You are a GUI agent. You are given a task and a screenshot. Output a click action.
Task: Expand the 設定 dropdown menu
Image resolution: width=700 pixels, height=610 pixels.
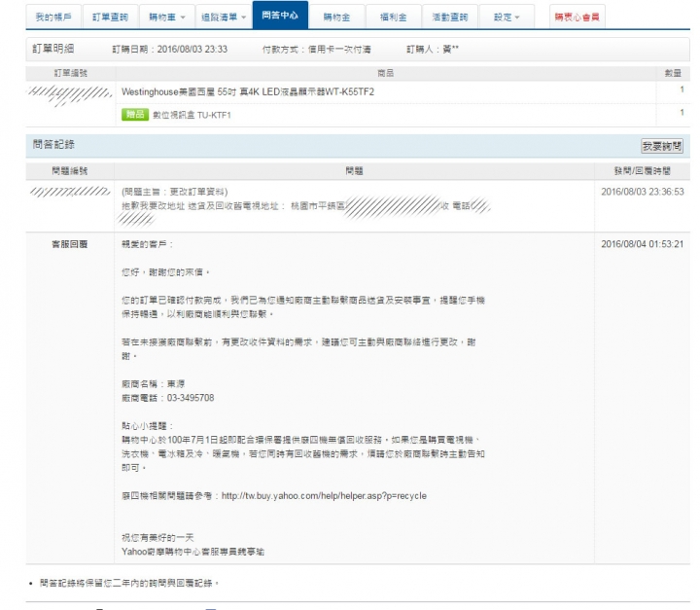tap(507, 18)
